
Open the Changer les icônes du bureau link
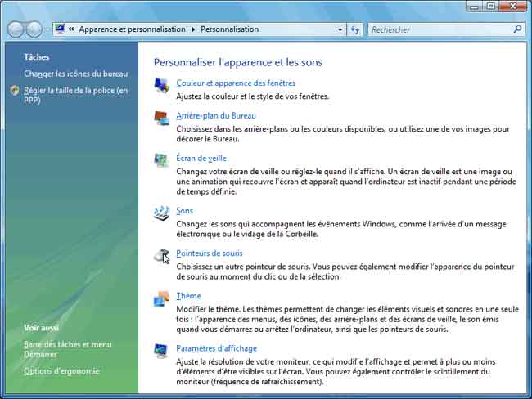[75, 74]
